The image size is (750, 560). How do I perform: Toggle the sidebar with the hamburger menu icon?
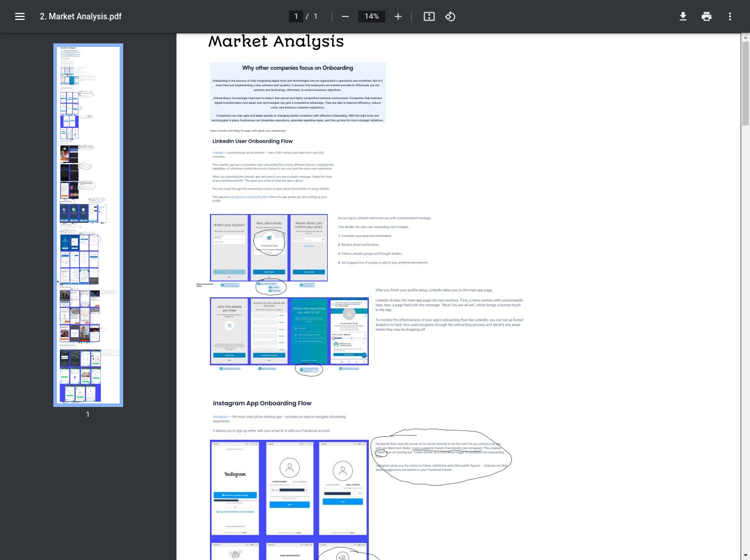(x=20, y=16)
